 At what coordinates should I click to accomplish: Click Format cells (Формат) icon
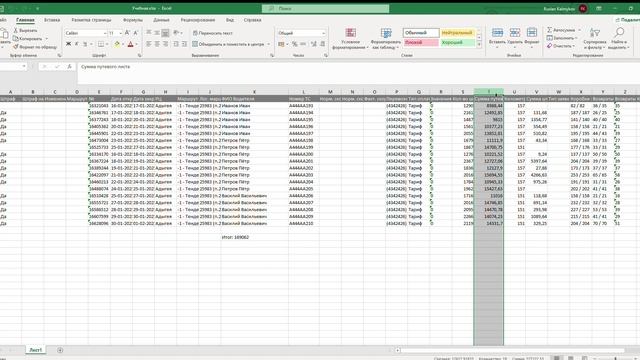[x=531, y=33]
